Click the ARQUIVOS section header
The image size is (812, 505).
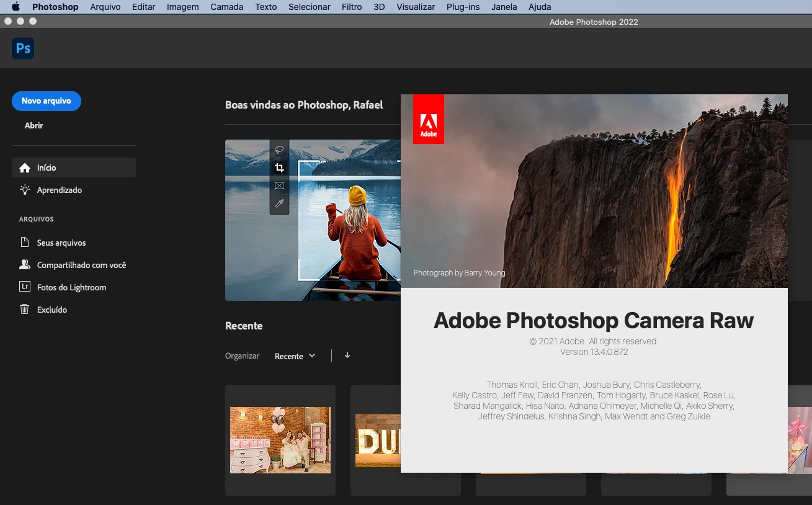coord(37,219)
